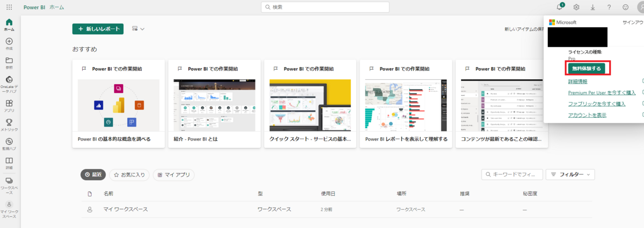Open マイ ワークスペース in the sidebar
This screenshot has height=228, width=644.
(x=9, y=209)
